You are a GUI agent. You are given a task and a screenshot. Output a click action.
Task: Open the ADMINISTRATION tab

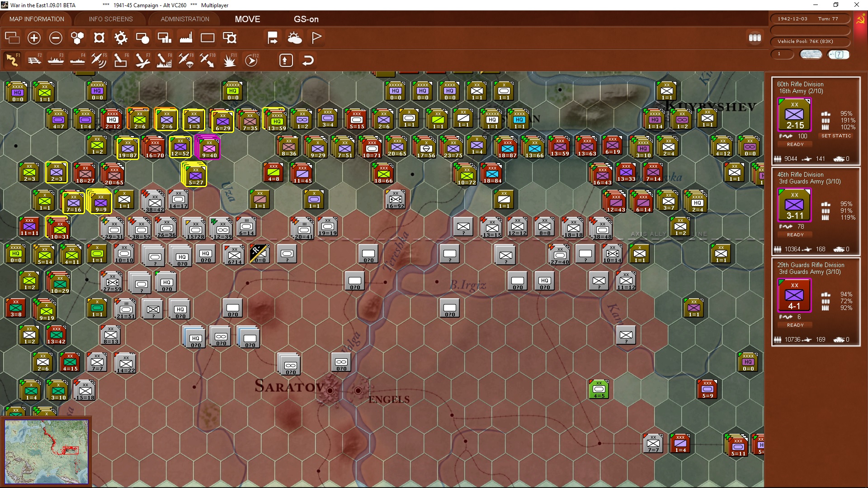tap(185, 19)
